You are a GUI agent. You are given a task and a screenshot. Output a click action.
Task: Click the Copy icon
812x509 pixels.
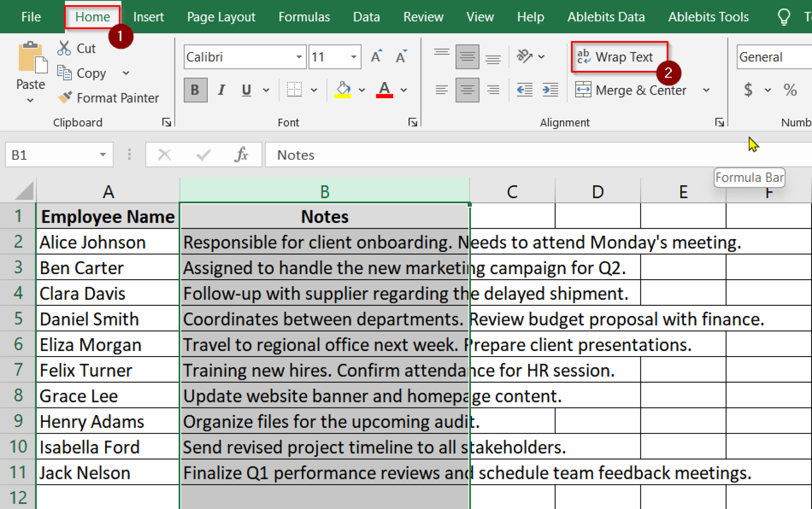click(64, 73)
